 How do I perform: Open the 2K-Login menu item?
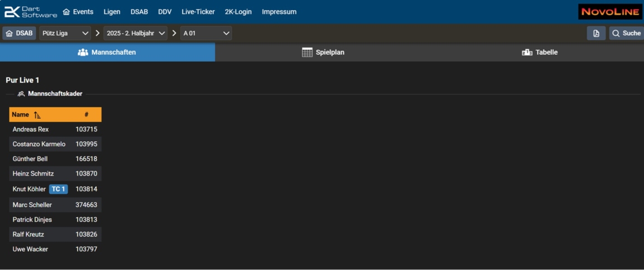pyautogui.click(x=238, y=12)
